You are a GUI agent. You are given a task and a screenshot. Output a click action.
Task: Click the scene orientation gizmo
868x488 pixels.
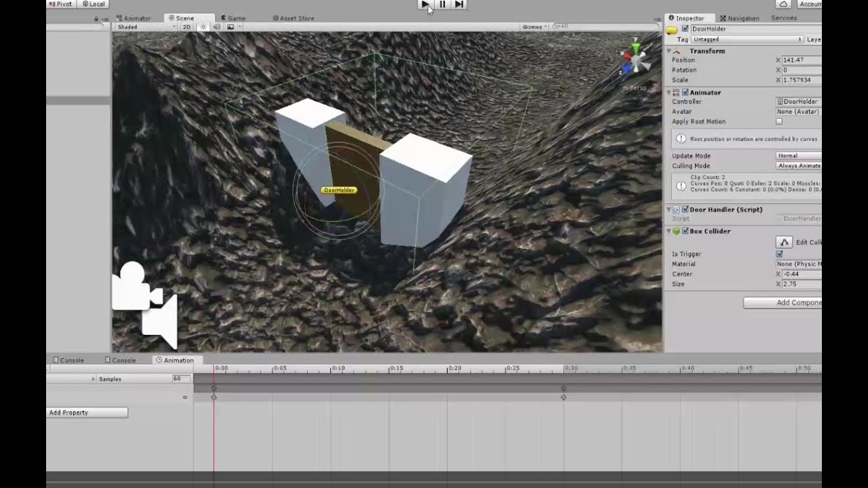[x=635, y=60]
